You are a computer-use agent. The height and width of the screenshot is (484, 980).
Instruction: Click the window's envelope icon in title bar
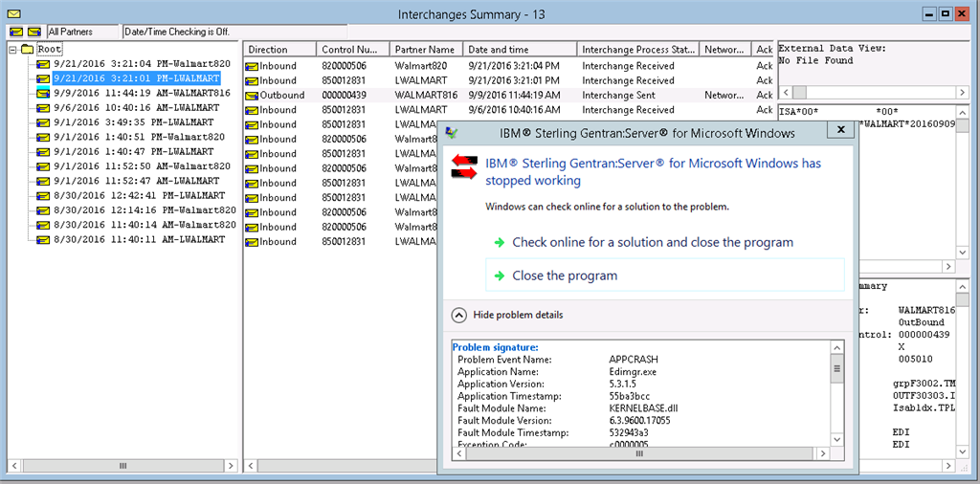click(x=12, y=13)
